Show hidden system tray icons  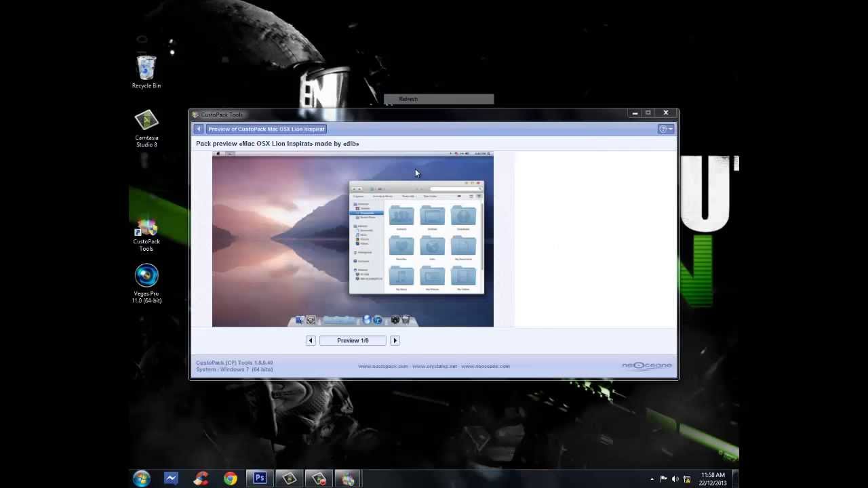click(x=652, y=479)
